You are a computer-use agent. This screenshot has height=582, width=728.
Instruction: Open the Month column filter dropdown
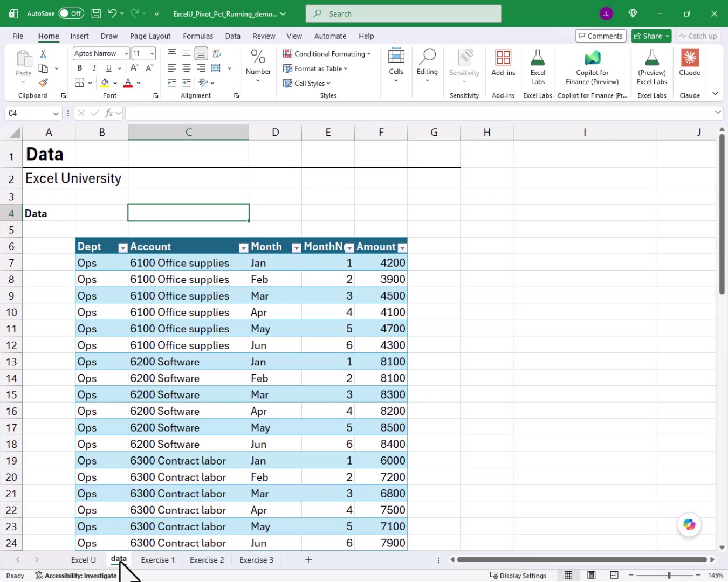click(x=296, y=247)
